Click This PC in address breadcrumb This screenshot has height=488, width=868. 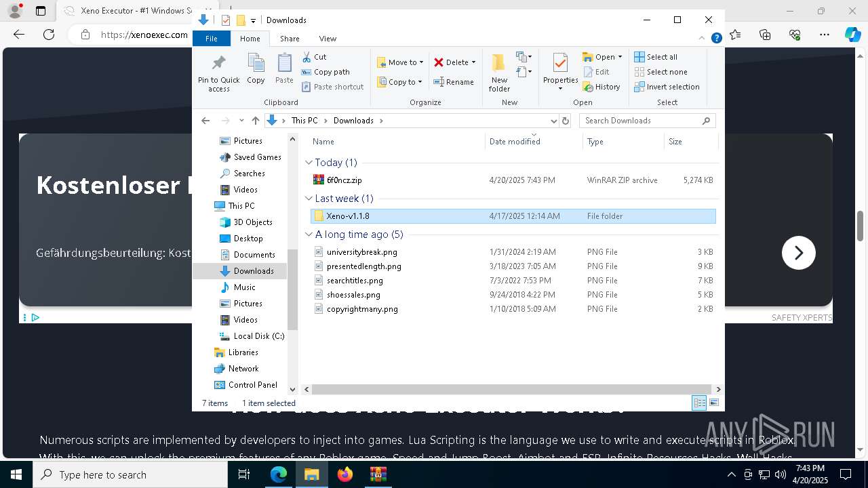[304, 121]
